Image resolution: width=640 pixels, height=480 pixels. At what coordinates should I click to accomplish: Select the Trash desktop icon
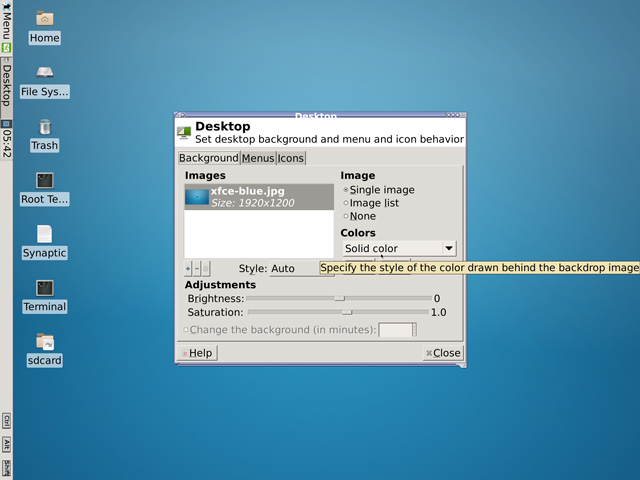[44, 136]
